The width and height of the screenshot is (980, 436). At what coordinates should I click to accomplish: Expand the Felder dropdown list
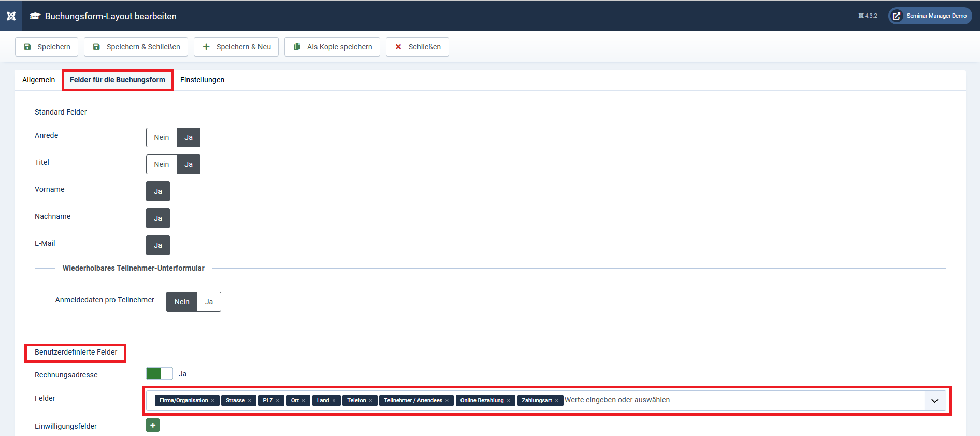934,400
